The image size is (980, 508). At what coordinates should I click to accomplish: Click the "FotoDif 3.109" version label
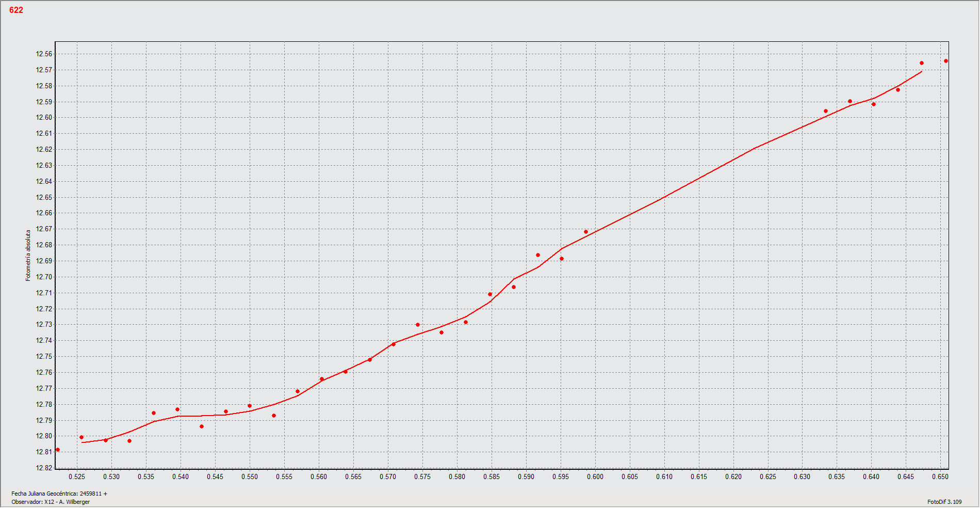(x=944, y=502)
